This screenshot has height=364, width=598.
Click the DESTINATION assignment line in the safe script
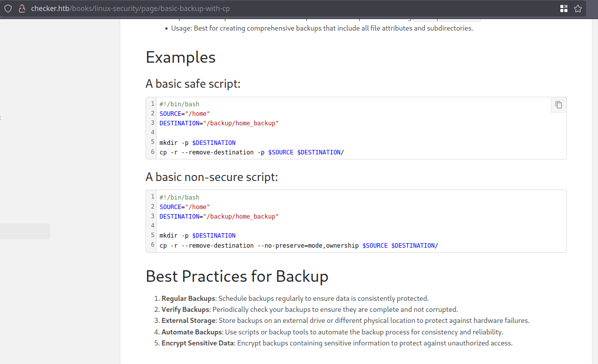pos(219,123)
